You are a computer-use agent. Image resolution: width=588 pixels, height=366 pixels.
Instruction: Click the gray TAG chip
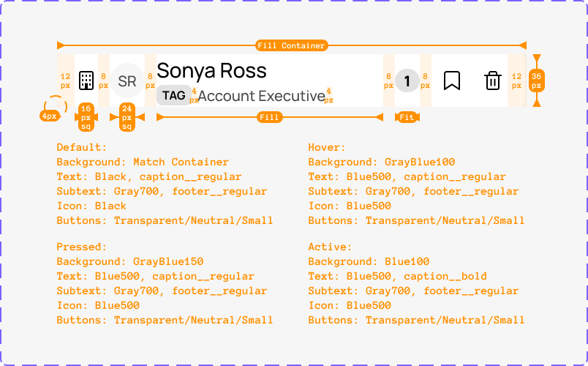tap(174, 95)
